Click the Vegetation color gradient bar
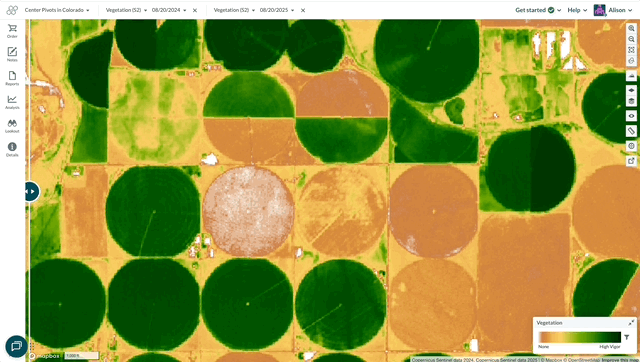Image resolution: width=640 pixels, height=362 pixels. (x=579, y=337)
